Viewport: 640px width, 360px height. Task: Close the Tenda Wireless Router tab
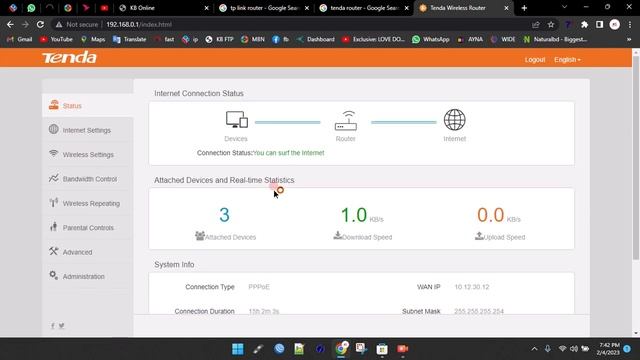coord(507,8)
